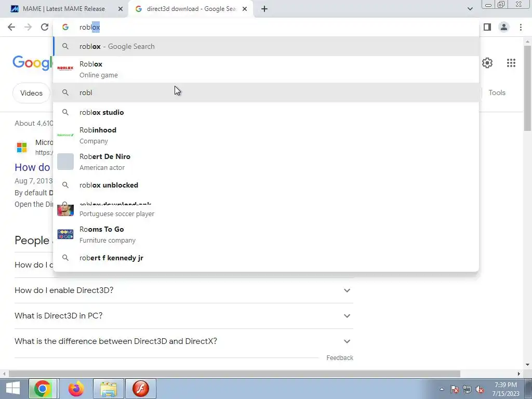Select Portuguese soccer player suggestion
The height and width of the screenshot is (399, 532).
(266, 211)
